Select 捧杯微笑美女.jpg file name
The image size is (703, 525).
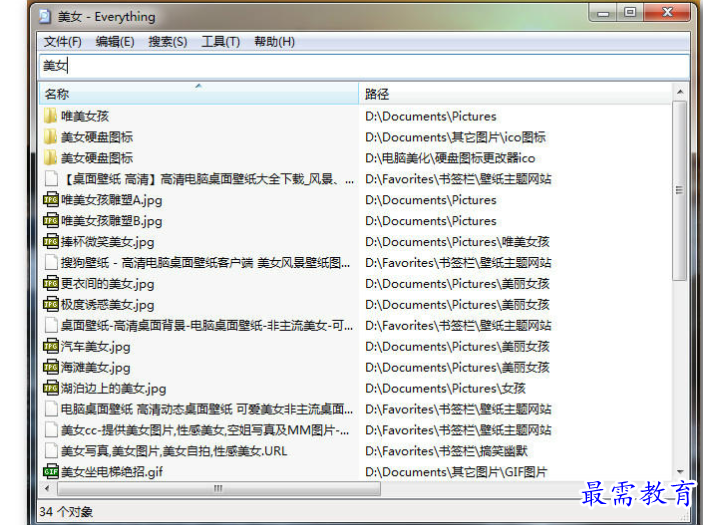click(x=108, y=242)
